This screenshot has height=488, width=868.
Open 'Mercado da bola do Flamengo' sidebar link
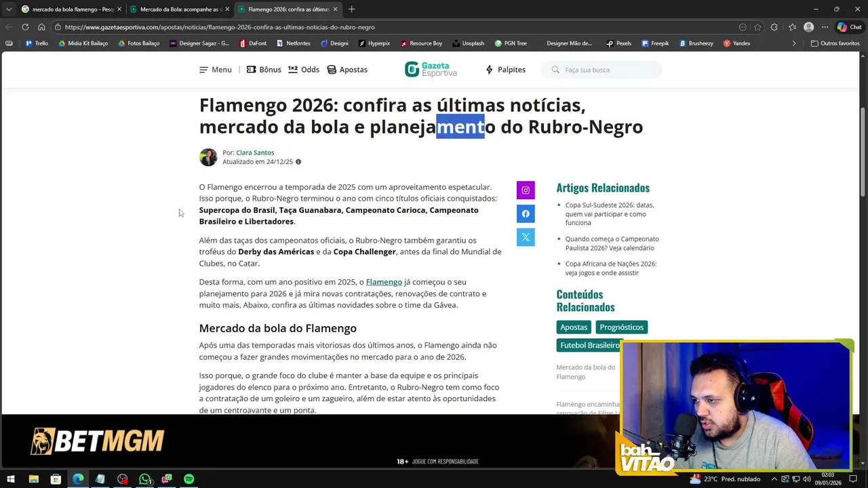click(x=586, y=372)
